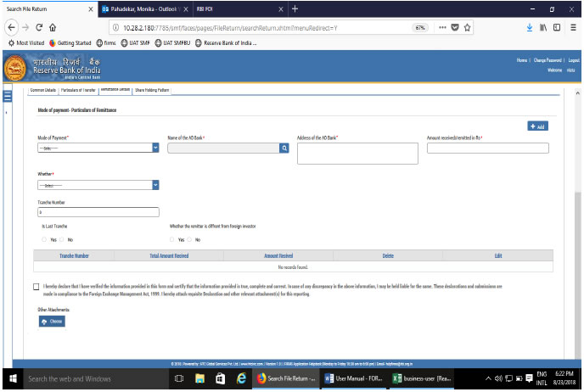Select Yes for remitter different from investor
584x392 pixels.
[x=171, y=240]
